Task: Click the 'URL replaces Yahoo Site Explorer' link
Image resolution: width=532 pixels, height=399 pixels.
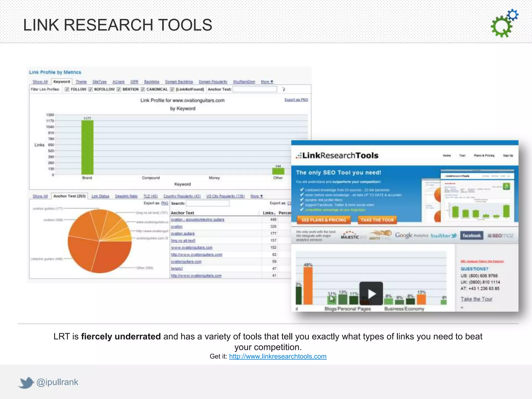Action: [482, 261]
